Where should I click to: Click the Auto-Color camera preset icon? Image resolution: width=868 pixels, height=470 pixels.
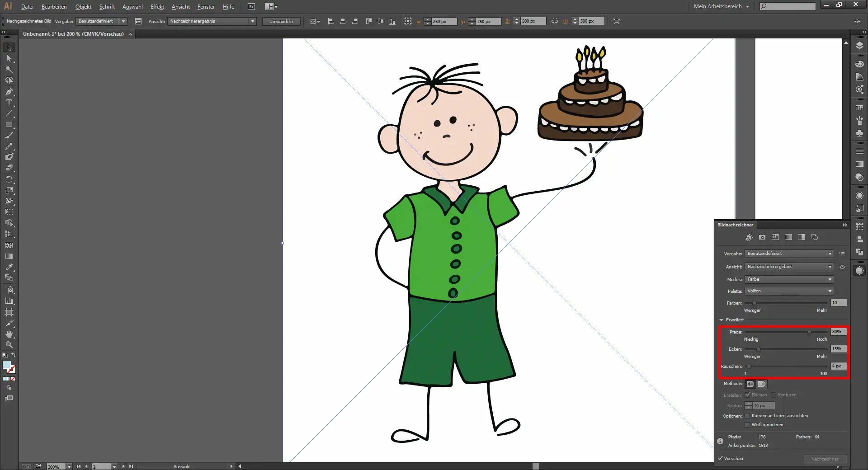(x=749, y=237)
